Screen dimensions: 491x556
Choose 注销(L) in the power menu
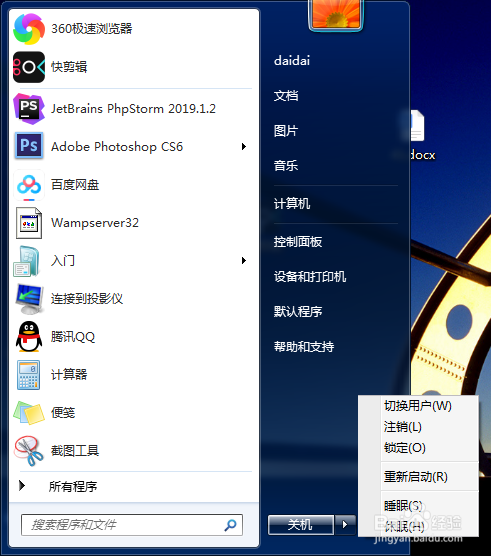pyautogui.click(x=403, y=427)
